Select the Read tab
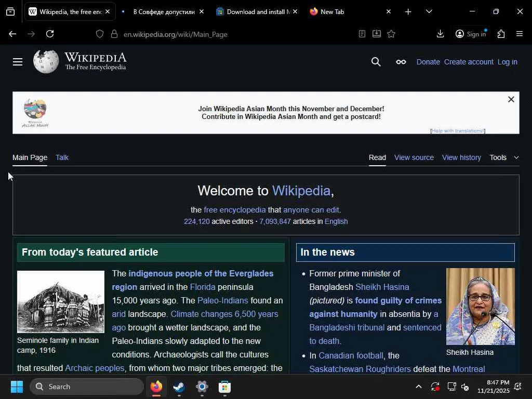The width and height of the screenshot is (532, 399). coord(377,157)
